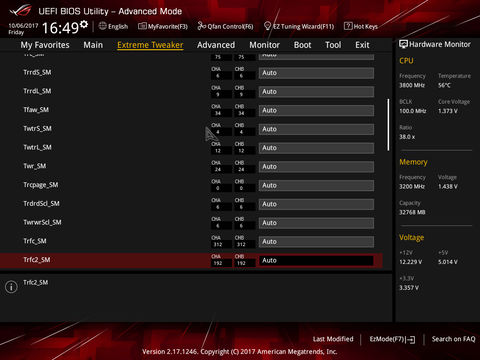Select the Extreme Tweaker tab

150,45
